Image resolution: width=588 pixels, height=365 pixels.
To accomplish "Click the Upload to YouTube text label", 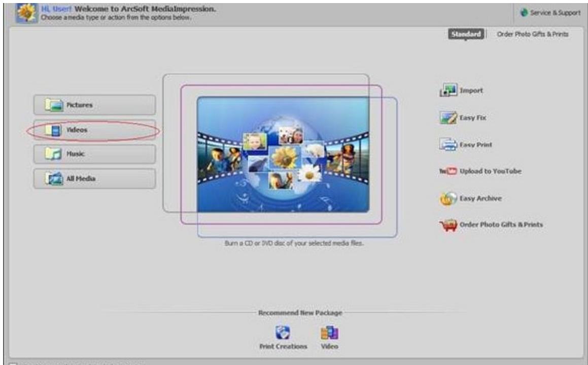I will [491, 171].
